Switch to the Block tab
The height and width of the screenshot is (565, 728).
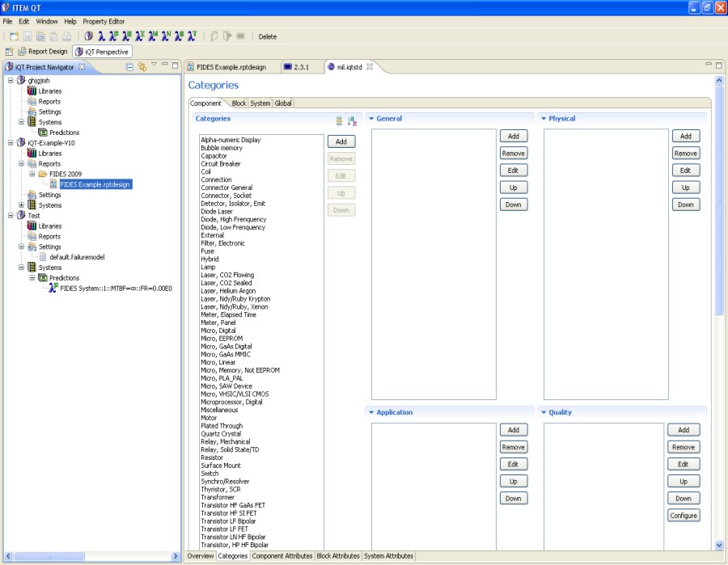coord(239,103)
